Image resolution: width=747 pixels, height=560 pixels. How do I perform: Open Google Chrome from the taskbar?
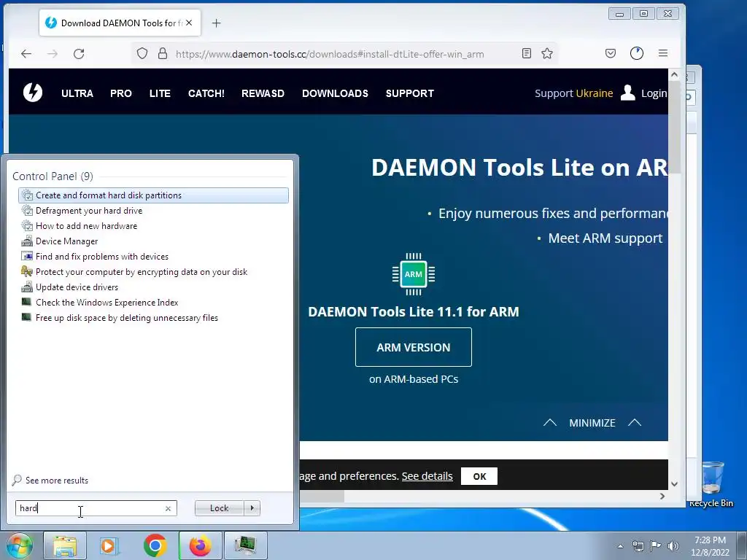(155, 545)
